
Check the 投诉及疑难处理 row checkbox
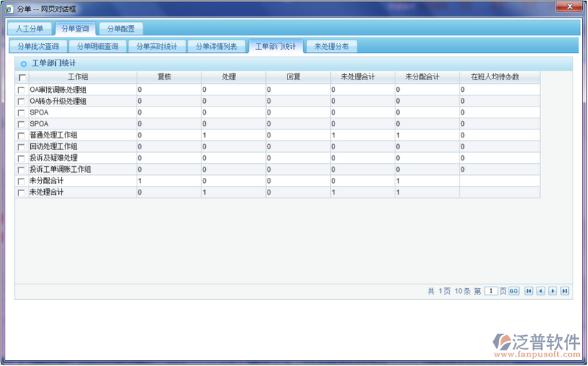tap(21, 158)
